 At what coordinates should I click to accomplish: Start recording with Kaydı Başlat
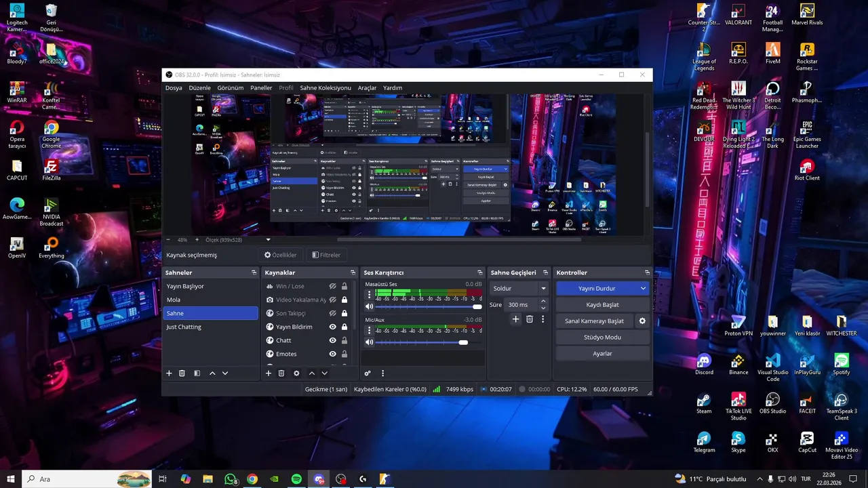click(602, 305)
